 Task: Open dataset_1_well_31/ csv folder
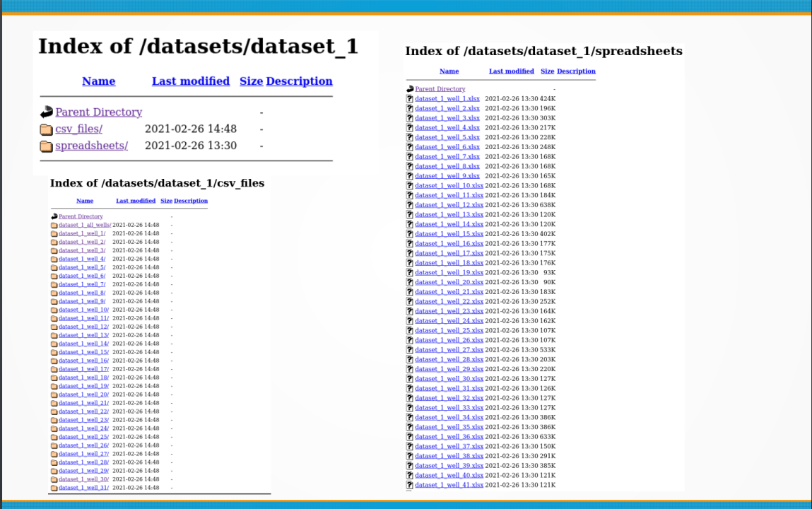point(83,488)
